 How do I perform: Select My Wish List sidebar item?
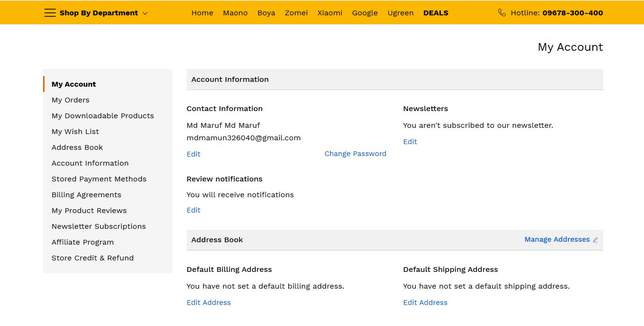coord(75,132)
